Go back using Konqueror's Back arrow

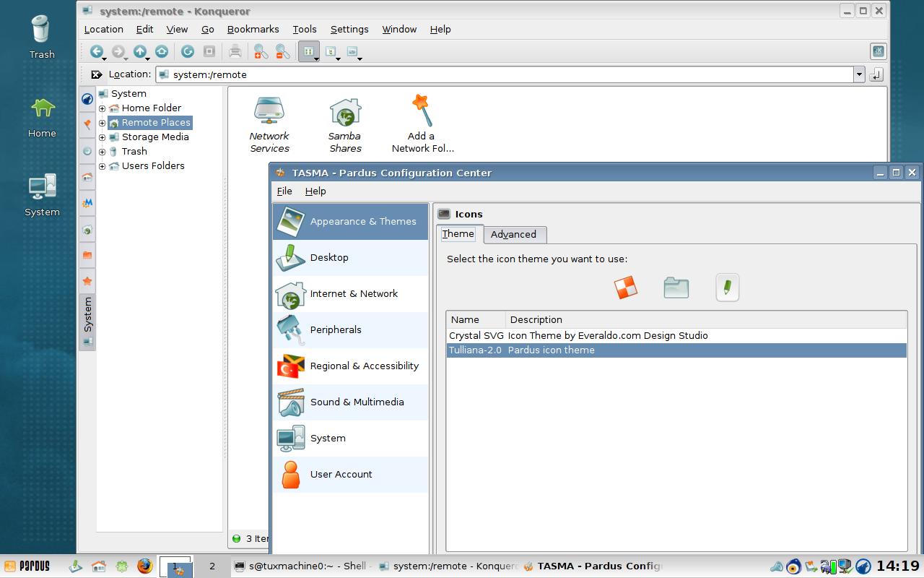point(96,51)
